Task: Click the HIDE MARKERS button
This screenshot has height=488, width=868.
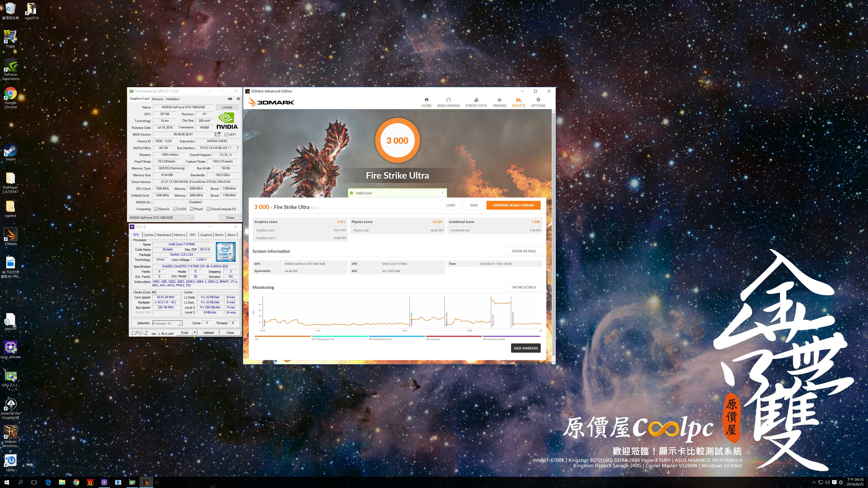Action: pyautogui.click(x=526, y=348)
